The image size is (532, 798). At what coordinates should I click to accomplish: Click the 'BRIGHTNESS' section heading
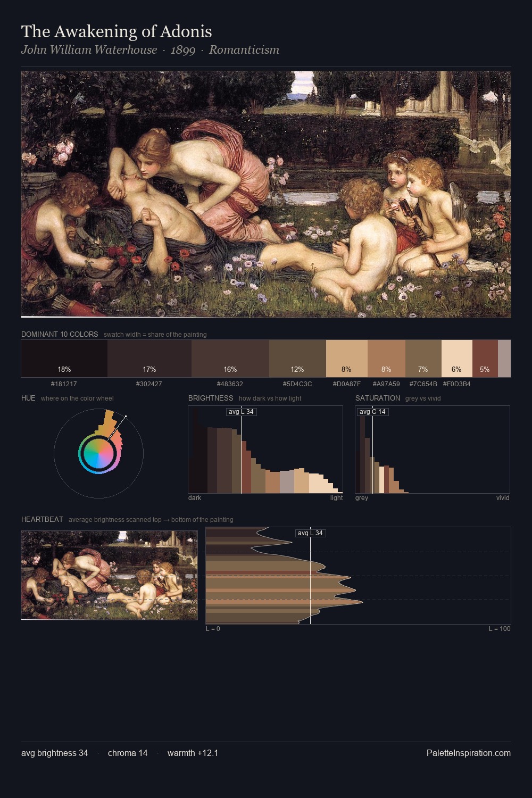click(x=211, y=398)
